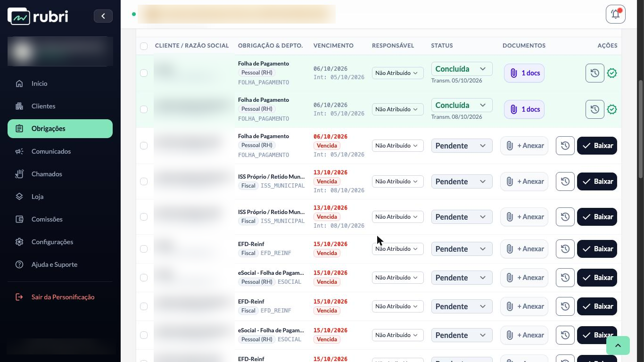The height and width of the screenshot is (362, 644).
Task: Click the Ajuda e Suporte question mark icon
Action: (x=19, y=264)
